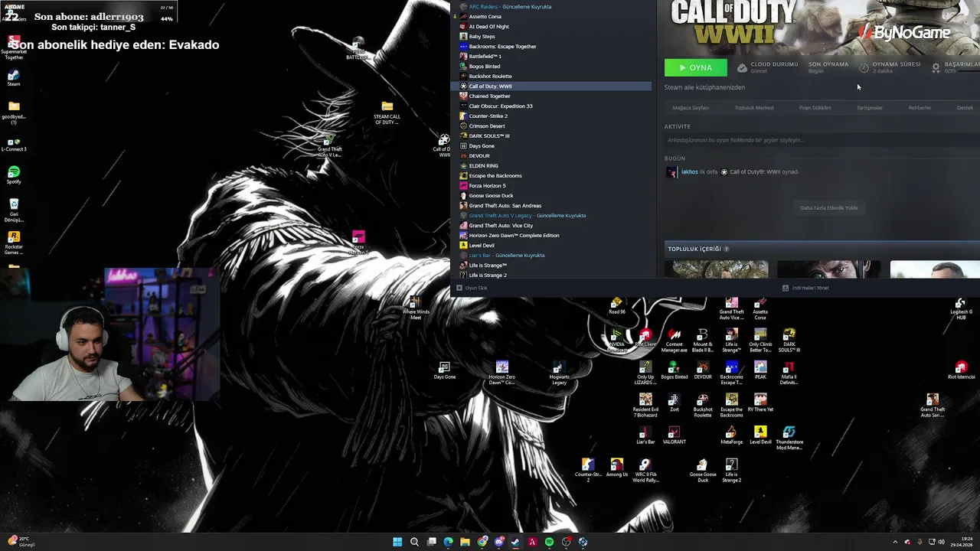Open the PEAK desktop shortcut
Image resolution: width=980 pixels, height=551 pixels.
coord(760,370)
